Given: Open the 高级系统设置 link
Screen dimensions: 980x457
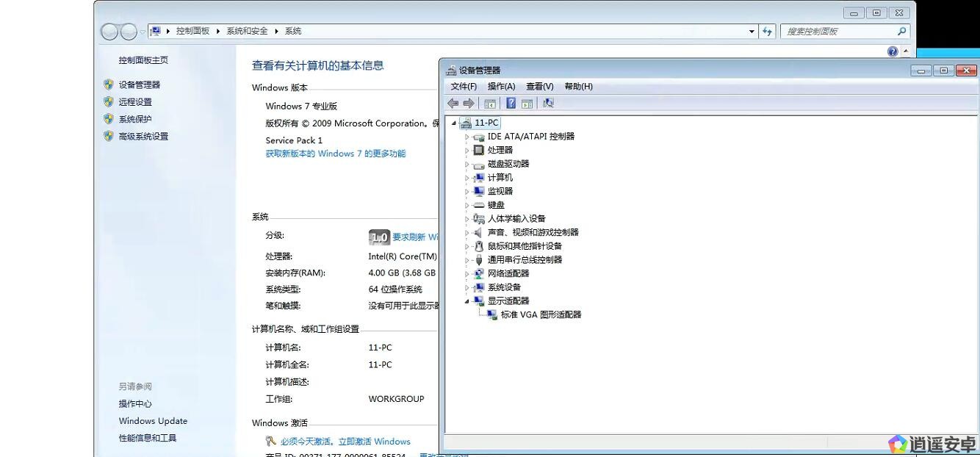Looking at the screenshot, I should (x=143, y=136).
